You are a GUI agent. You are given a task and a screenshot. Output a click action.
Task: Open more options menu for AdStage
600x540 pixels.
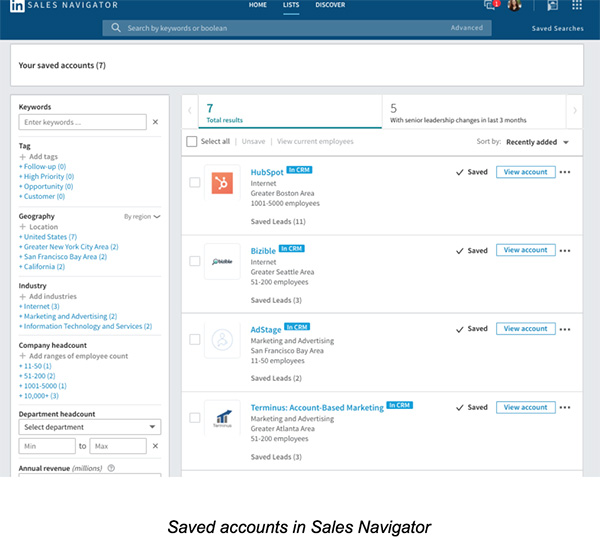point(566,329)
